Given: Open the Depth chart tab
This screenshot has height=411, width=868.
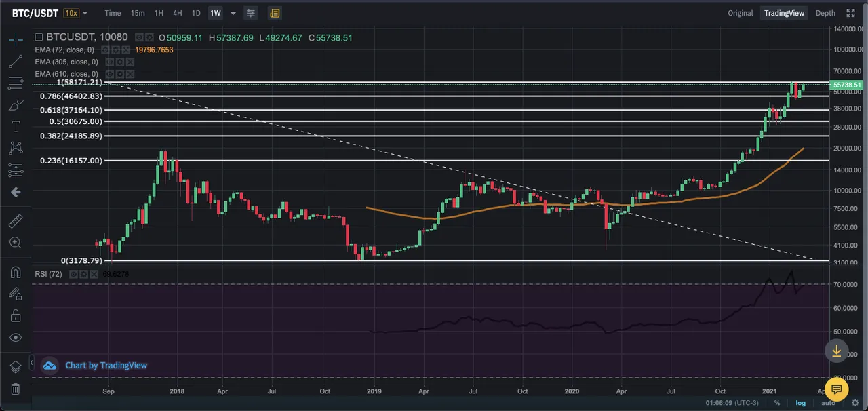Looking at the screenshot, I should click(x=825, y=13).
